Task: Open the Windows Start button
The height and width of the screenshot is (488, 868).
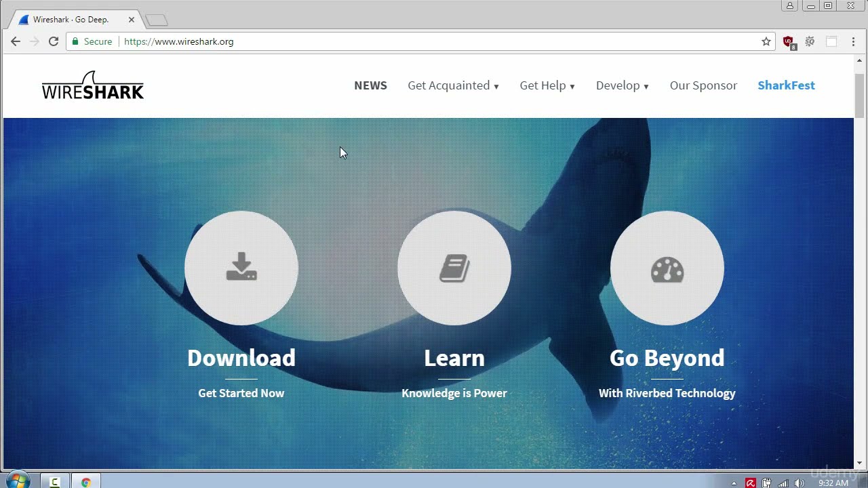Action: coord(18,481)
